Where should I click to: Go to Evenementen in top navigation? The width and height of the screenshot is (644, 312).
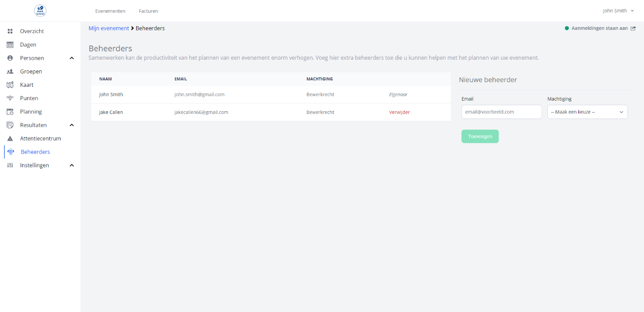click(x=110, y=11)
